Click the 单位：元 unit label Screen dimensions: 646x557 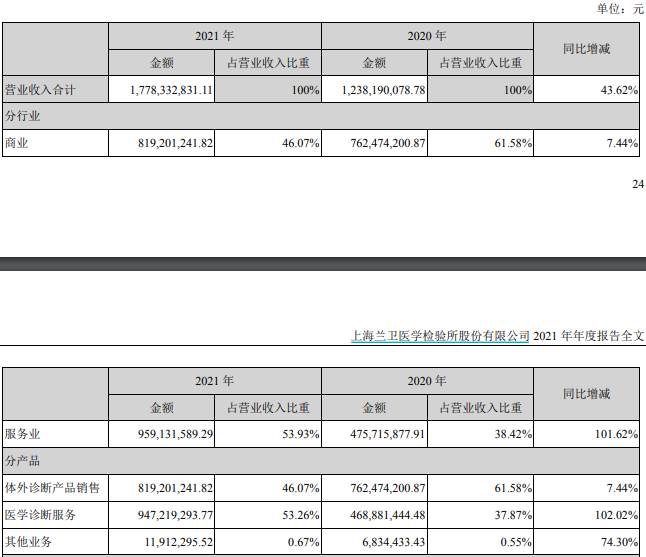(620, 8)
